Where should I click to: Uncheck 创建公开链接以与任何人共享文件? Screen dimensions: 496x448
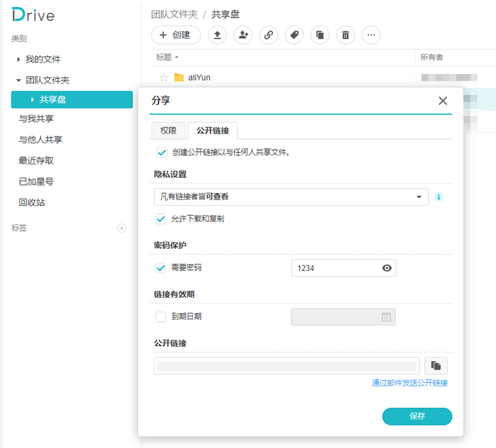pyautogui.click(x=161, y=153)
